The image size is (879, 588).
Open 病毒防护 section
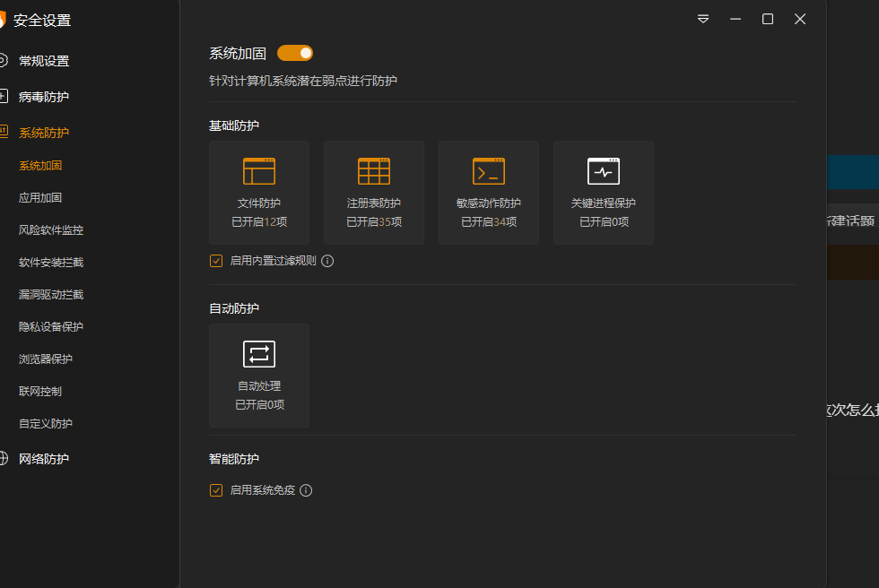tap(44, 97)
